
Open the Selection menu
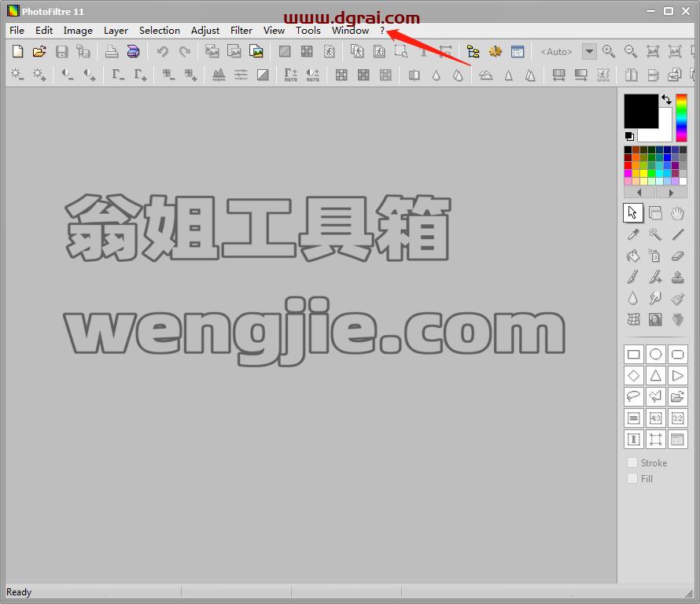pyautogui.click(x=160, y=31)
